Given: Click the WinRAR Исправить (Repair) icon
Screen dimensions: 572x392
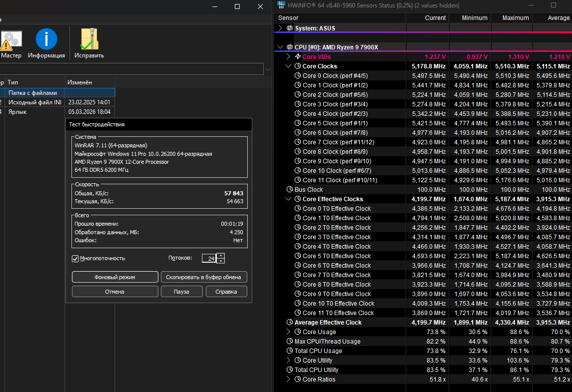Looking at the screenshot, I should tap(89, 39).
